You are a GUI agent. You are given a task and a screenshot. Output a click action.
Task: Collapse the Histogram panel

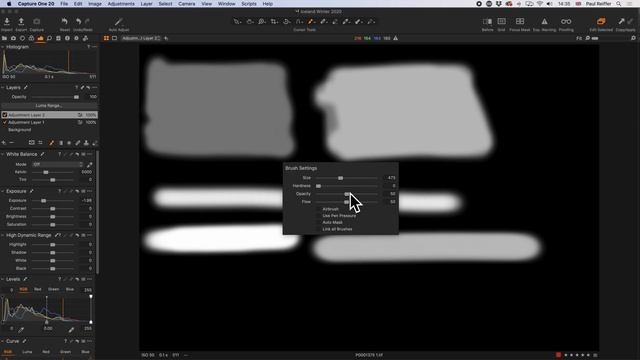pos(3,47)
